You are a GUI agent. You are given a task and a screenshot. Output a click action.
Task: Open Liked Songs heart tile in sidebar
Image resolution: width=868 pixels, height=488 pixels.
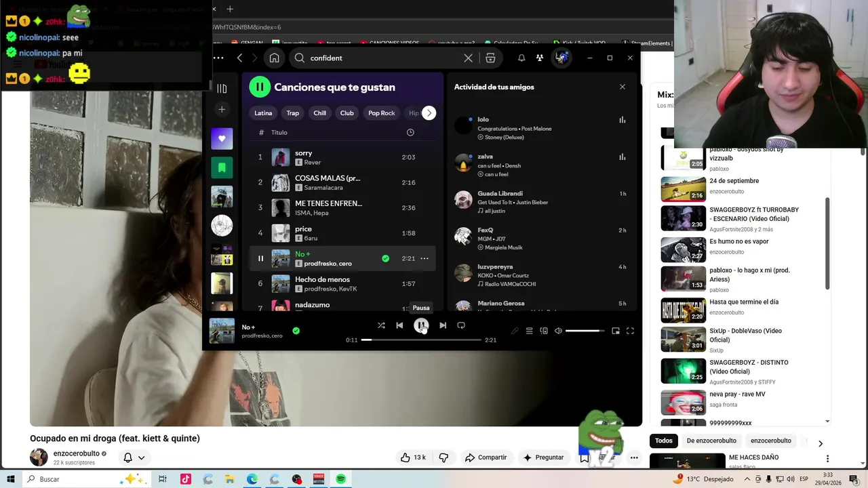coord(222,139)
